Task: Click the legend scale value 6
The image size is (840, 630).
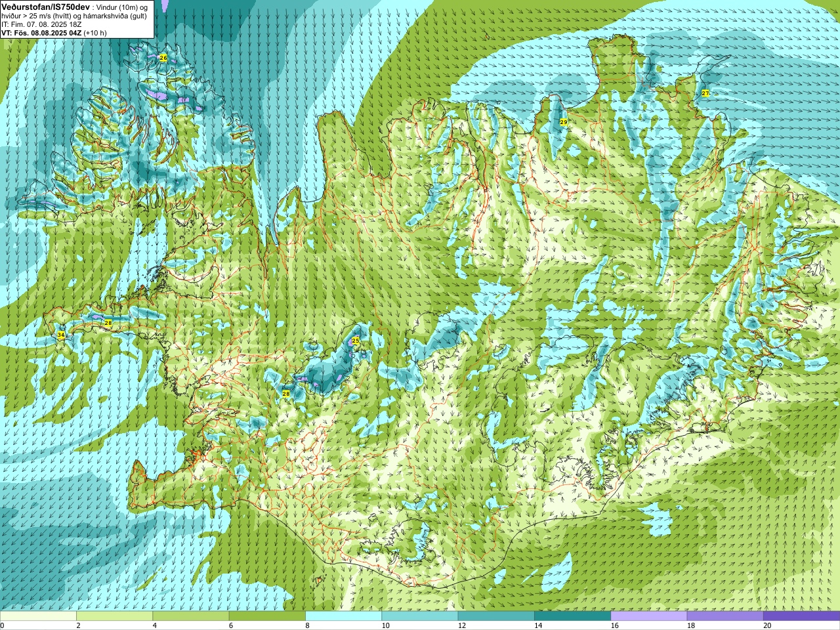Action: coord(230,625)
